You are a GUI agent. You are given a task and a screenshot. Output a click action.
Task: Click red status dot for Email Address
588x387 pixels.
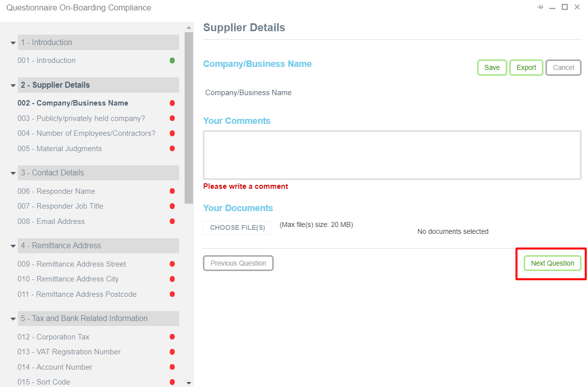pyautogui.click(x=172, y=221)
